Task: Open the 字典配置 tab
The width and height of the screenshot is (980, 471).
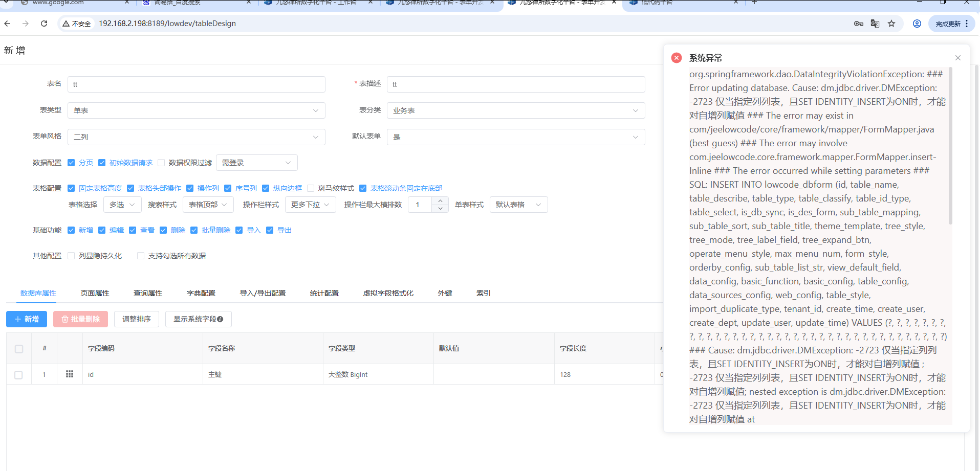Action: click(x=201, y=293)
